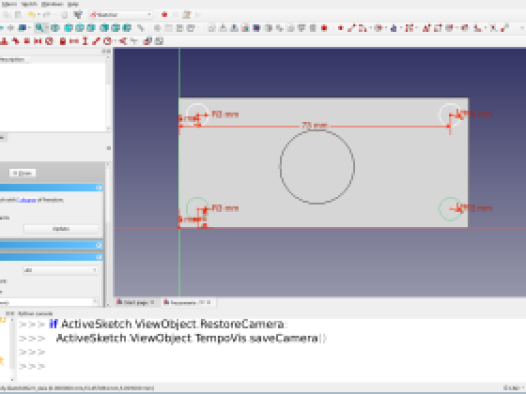Click the undo arrow icon
The width and height of the screenshot is (526, 394).
click(32, 15)
